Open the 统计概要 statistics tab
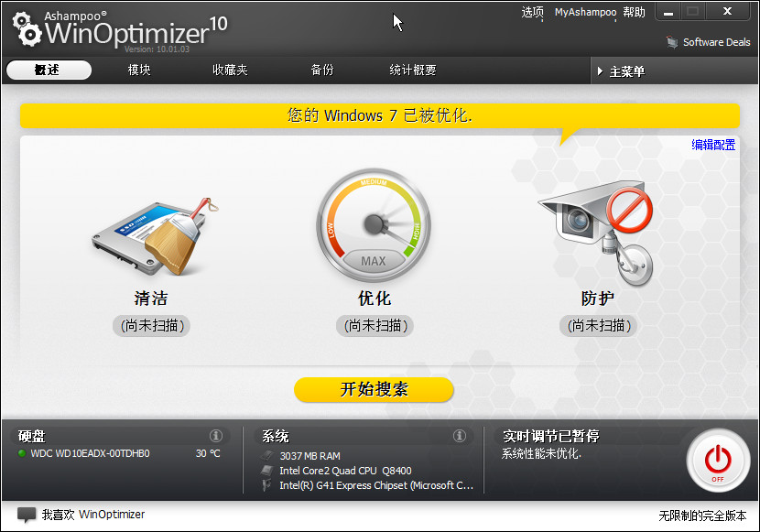The height and width of the screenshot is (532, 760). pyautogui.click(x=413, y=70)
